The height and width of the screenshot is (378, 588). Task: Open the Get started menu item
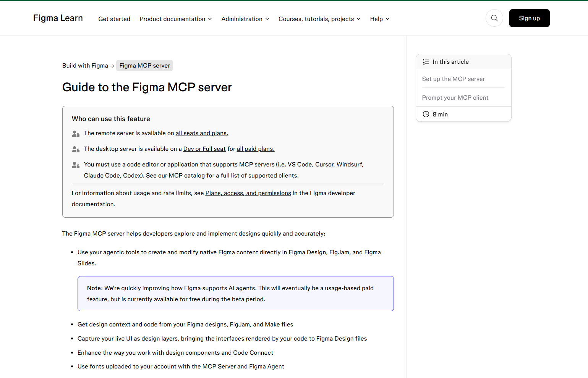point(114,19)
